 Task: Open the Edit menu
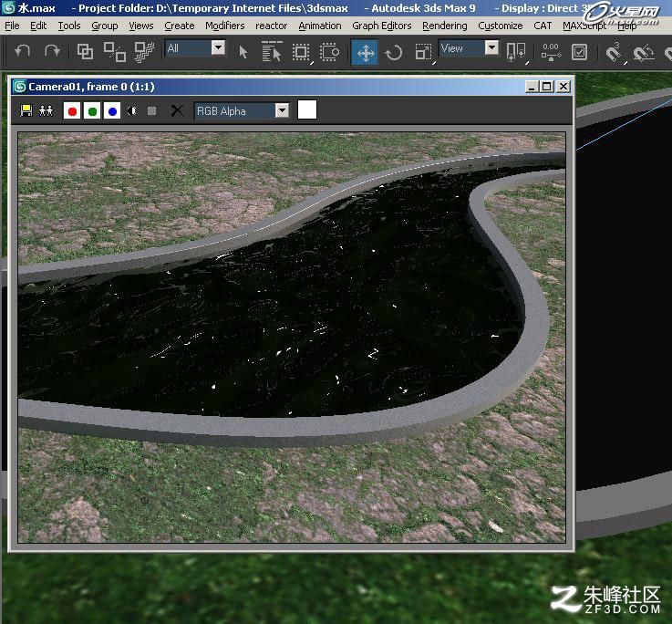point(38,26)
